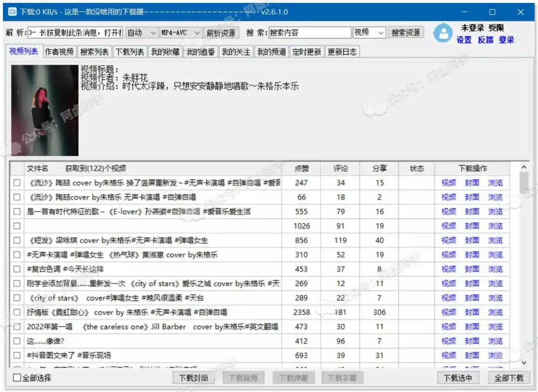Click the vertical scrollbar thumb
Screen dimensions: 538x392
[524, 182]
